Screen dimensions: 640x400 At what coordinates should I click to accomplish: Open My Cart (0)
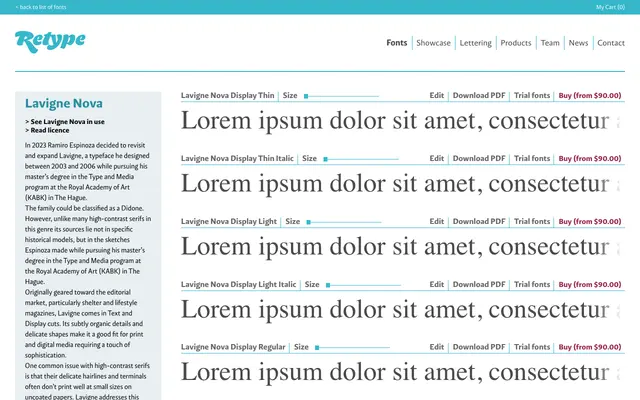point(610,7)
